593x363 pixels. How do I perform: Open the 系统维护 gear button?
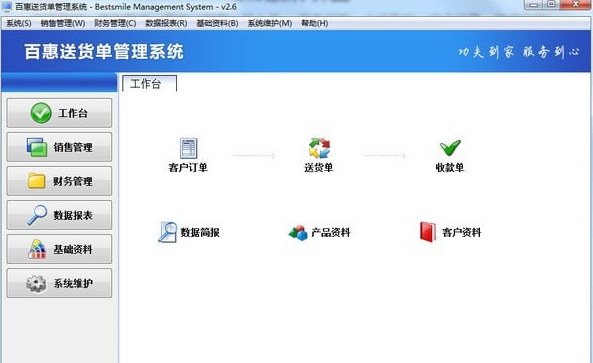[x=59, y=283]
